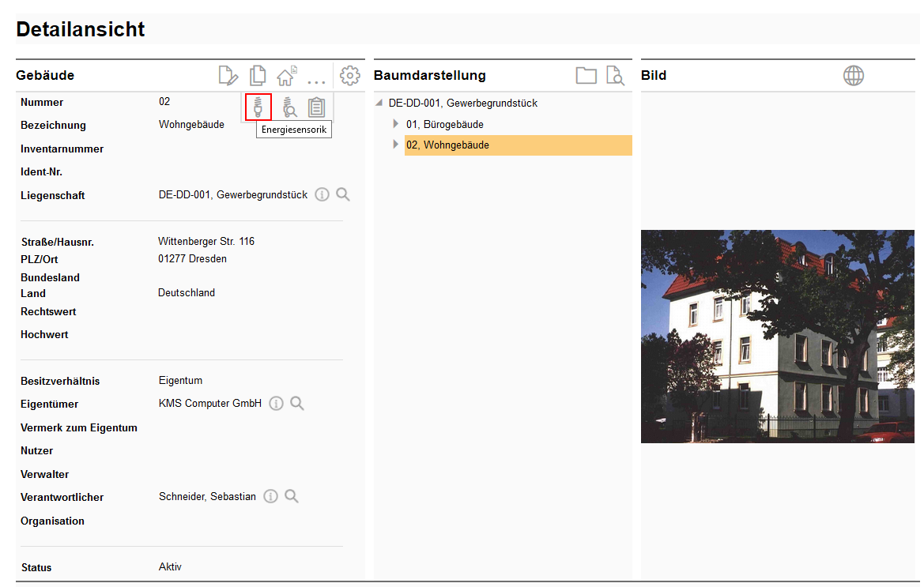Click the copy documents icon
924x587 pixels.
258,76
